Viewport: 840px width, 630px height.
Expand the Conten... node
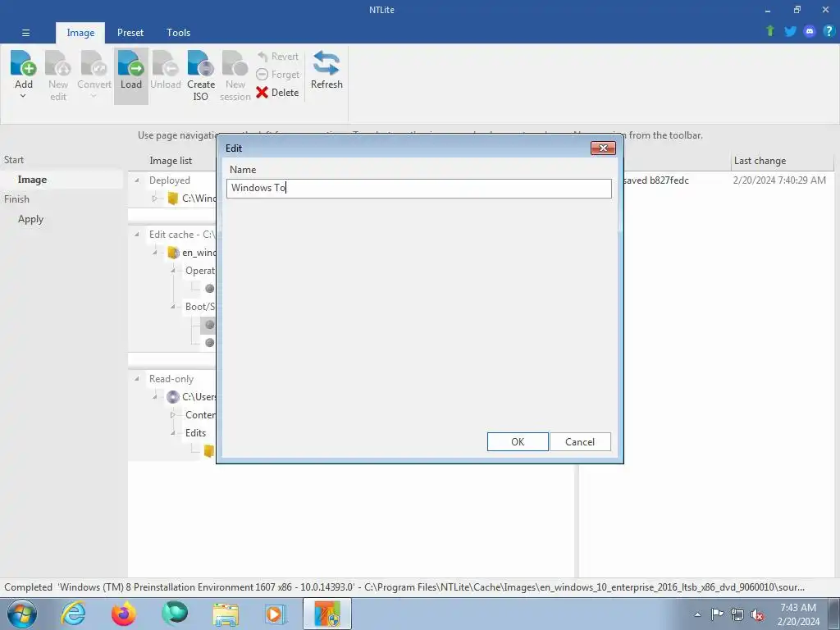173,415
